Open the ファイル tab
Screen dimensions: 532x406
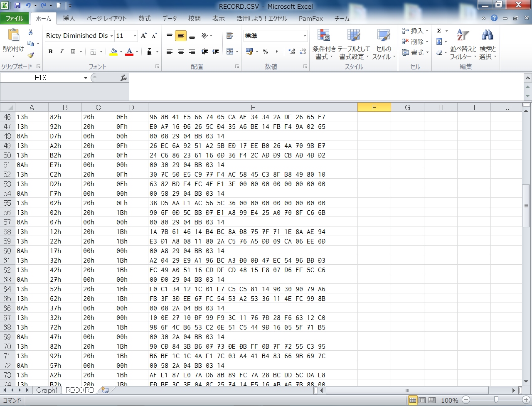(15, 18)
